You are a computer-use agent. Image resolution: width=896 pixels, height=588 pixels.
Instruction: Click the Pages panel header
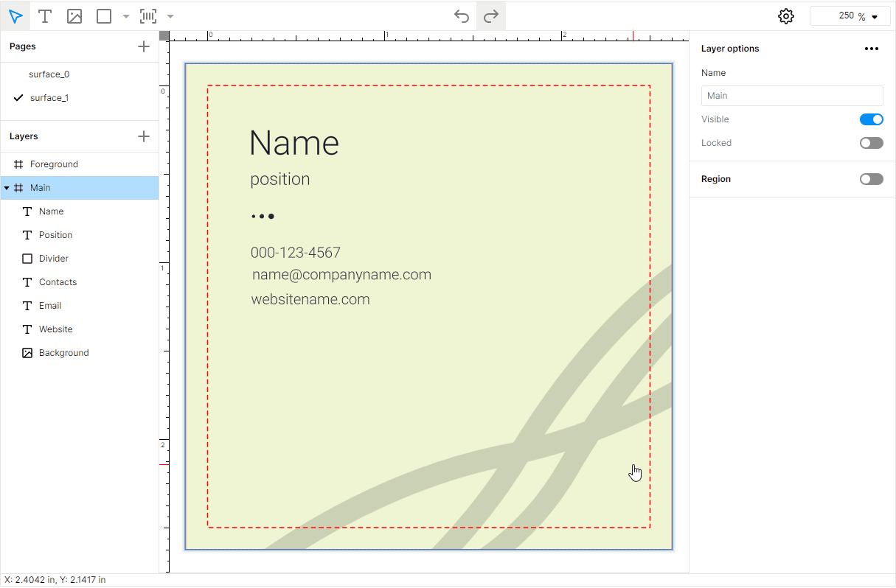tap(23, 46)
